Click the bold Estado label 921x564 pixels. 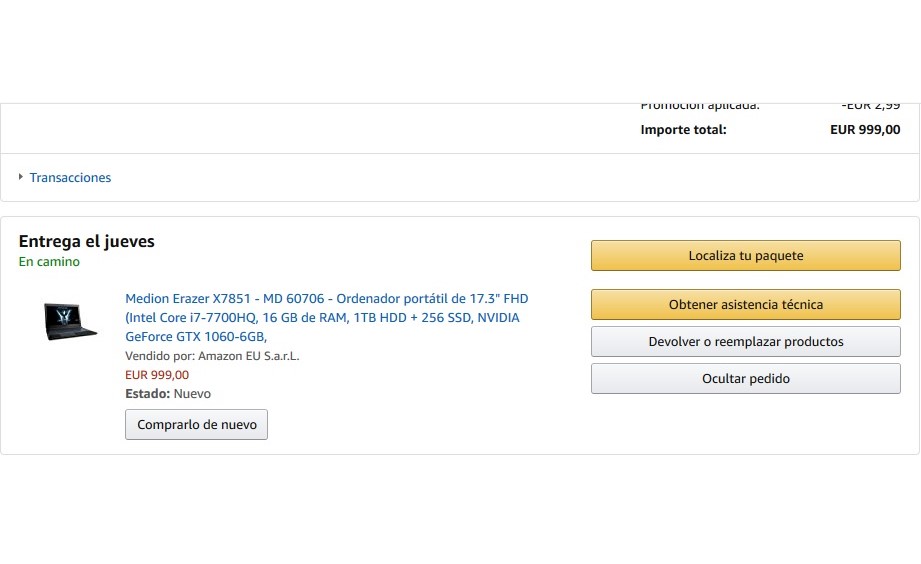pos(146,394)
